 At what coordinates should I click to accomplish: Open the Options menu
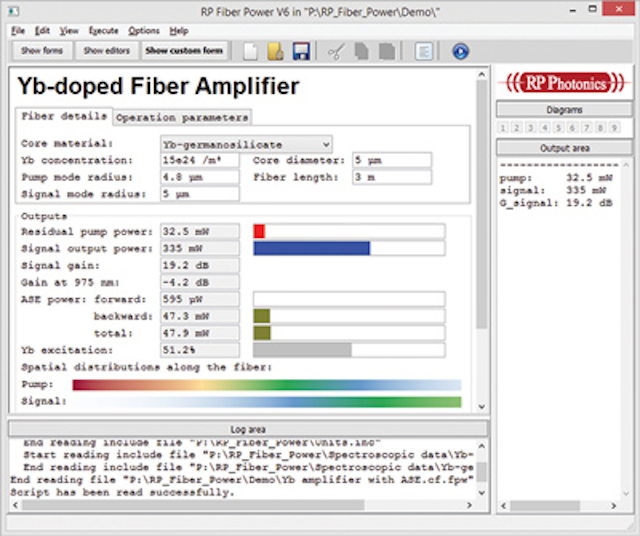(x=144, y=31)
